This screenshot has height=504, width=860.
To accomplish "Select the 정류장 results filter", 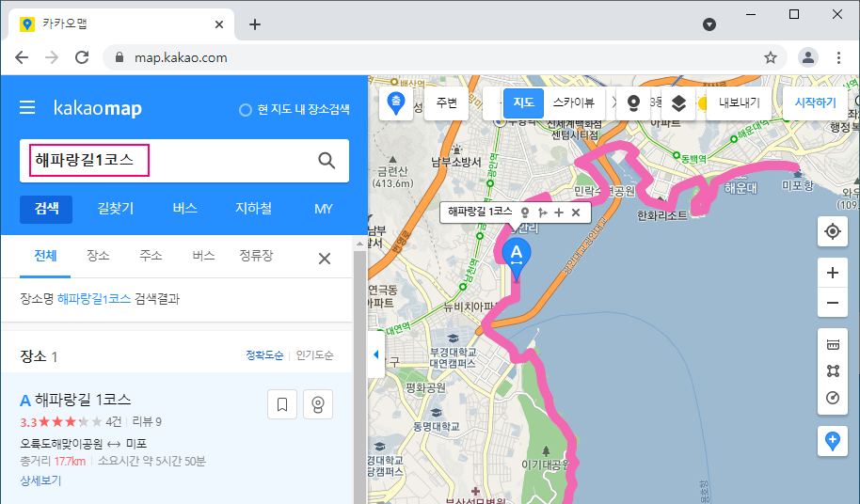I will tap(256, 257).
